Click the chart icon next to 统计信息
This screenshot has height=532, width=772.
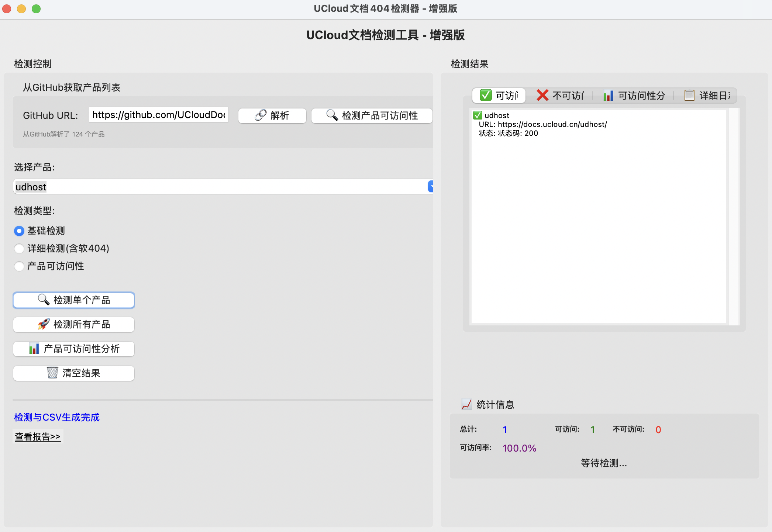(466, 404)
